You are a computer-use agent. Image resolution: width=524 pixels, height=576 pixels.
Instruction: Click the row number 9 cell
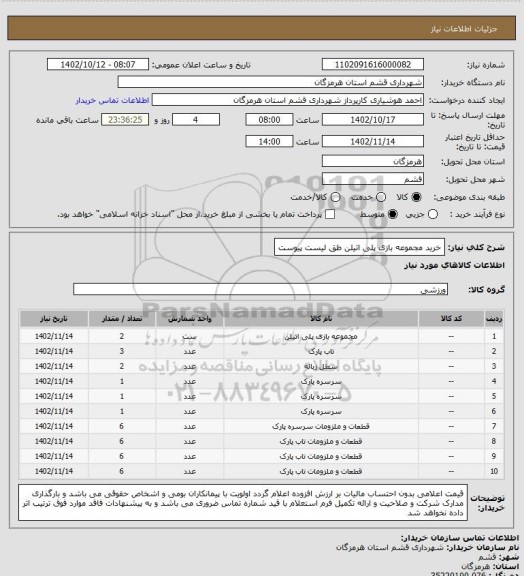[494, 456]
